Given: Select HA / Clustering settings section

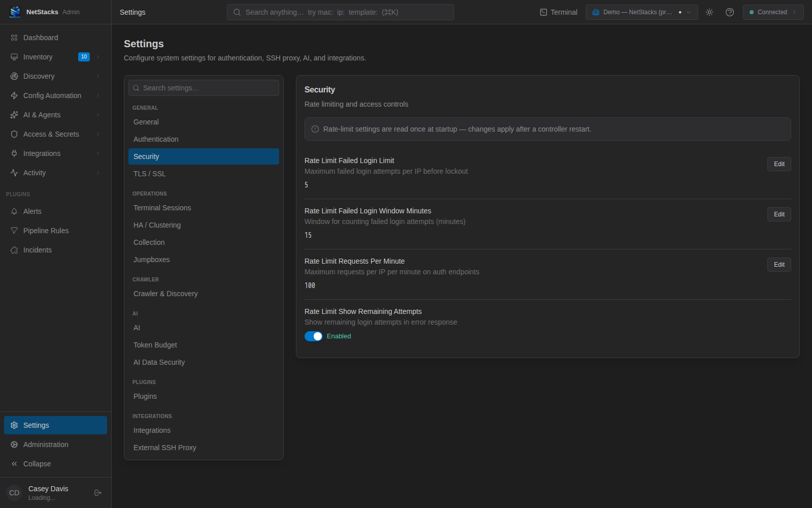Looking at the screenshot, I should 204,225.
